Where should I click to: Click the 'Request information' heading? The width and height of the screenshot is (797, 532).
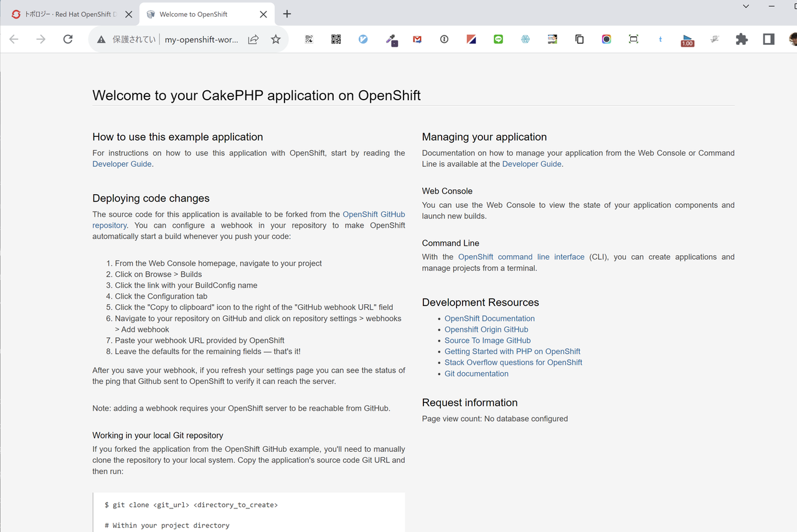[x=470, y=403]
